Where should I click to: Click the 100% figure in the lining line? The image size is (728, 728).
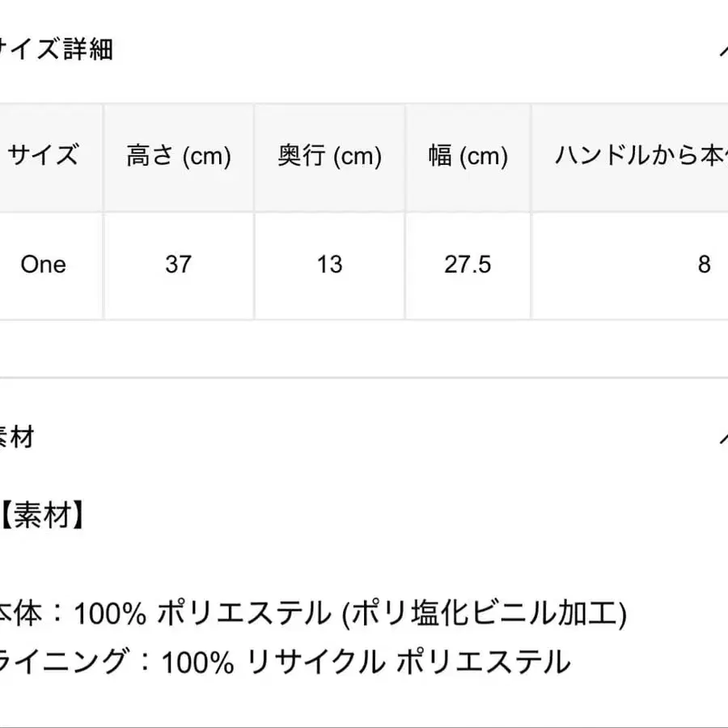pyautogui.click(x=198, y=662)
